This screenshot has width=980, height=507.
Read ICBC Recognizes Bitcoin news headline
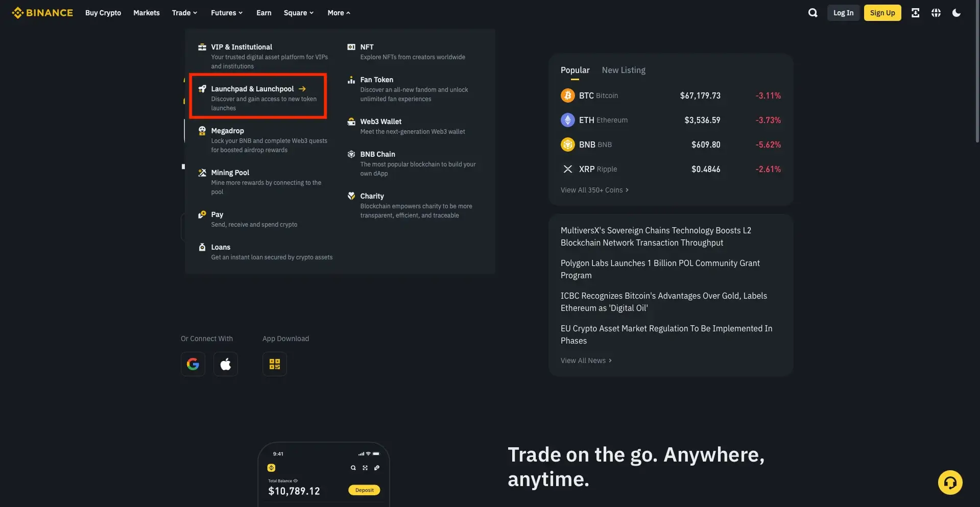pyautogui.click(x=664, y=302)
